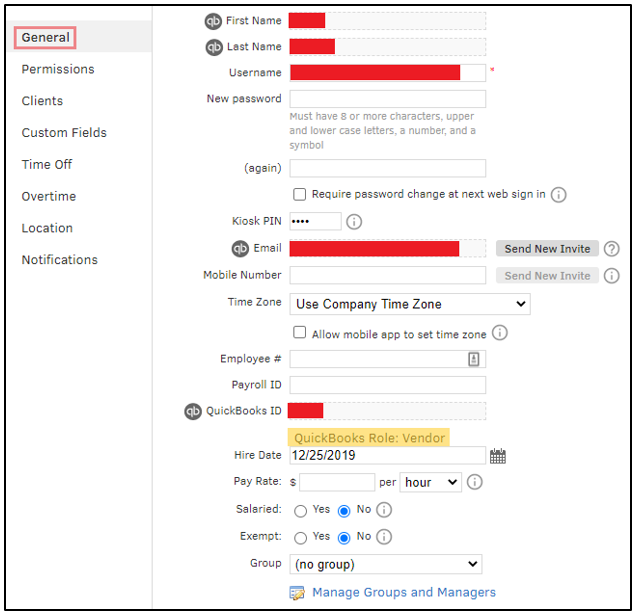Select Yes for Salaried
This screenshot has height=615, width=636.
click(301, 511)
